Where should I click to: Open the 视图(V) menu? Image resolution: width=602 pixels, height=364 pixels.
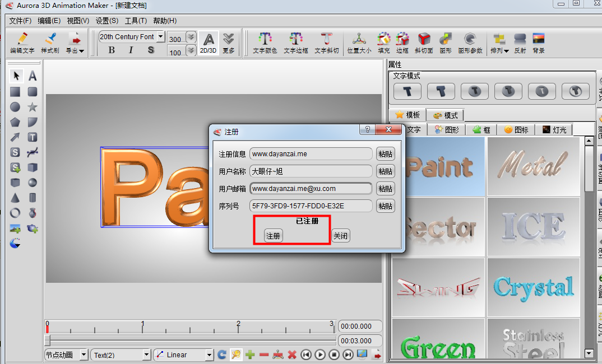(78, 21)
